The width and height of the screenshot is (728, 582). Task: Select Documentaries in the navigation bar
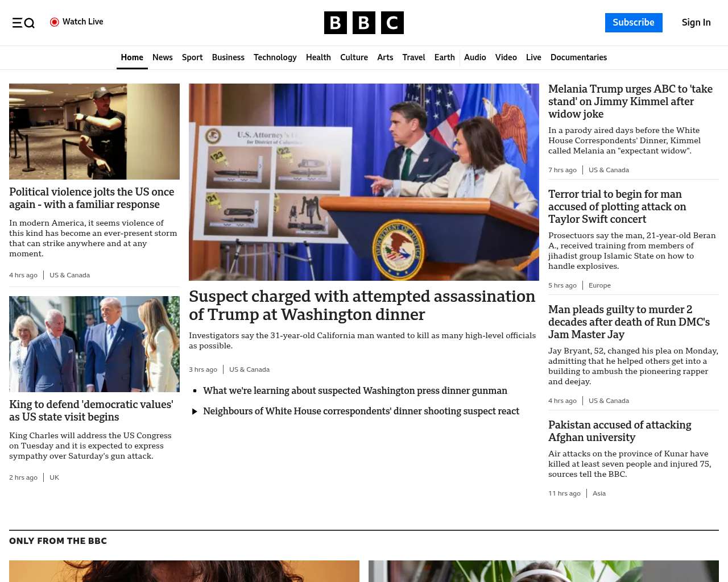click(578, 57)
